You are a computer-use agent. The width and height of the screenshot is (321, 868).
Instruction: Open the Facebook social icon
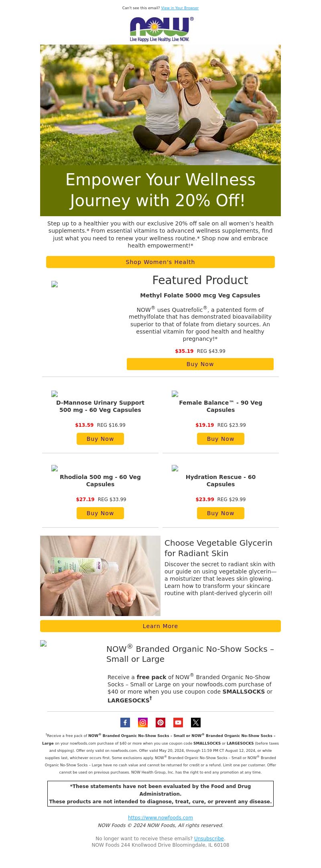125,723
